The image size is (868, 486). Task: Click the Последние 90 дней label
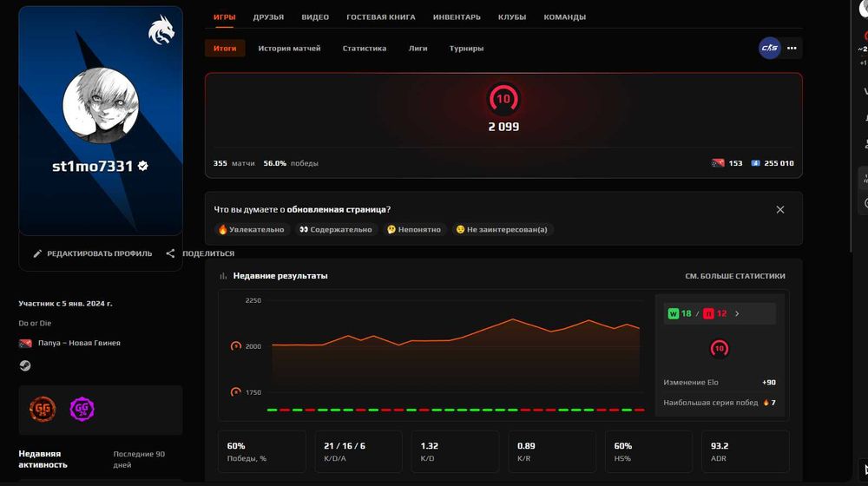click(139, 459)
